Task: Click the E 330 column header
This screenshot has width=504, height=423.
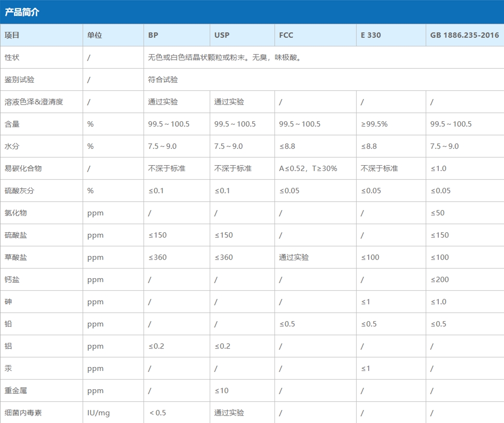Action: coord(371,35)
